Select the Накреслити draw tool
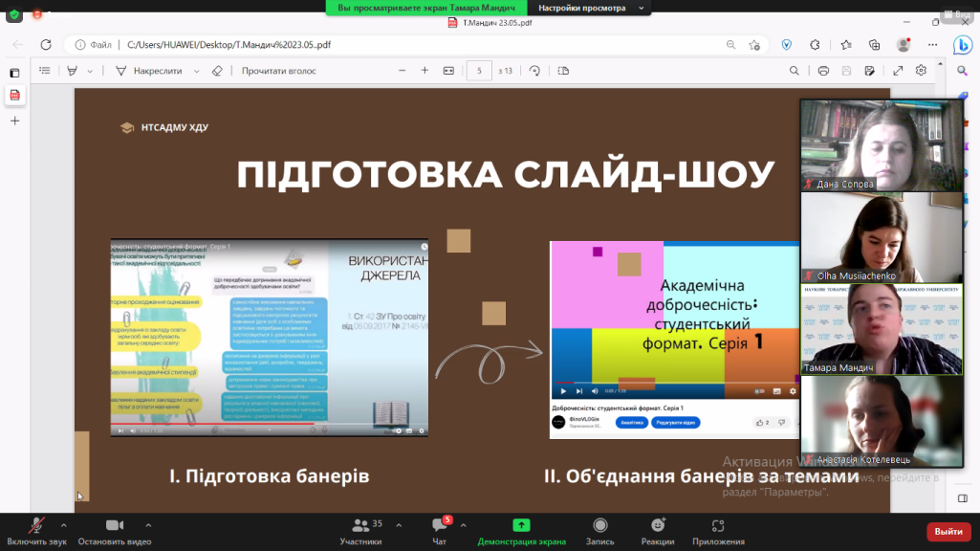 click(149, 71)
